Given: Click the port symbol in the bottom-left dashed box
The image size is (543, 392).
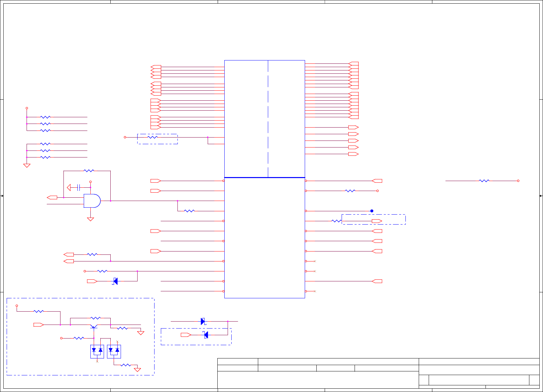Looking at the screenshot, I should 39,325.
